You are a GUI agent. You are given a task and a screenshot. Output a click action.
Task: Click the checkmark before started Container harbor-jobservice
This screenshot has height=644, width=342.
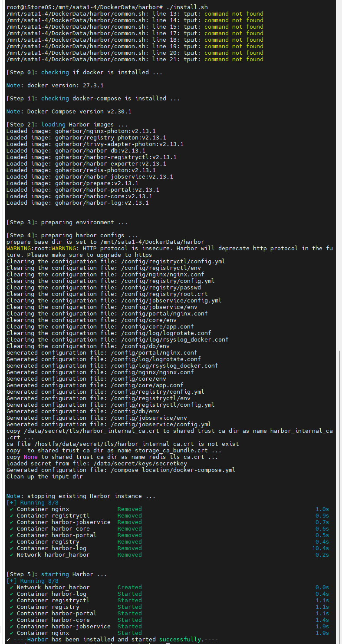point(11,626)
